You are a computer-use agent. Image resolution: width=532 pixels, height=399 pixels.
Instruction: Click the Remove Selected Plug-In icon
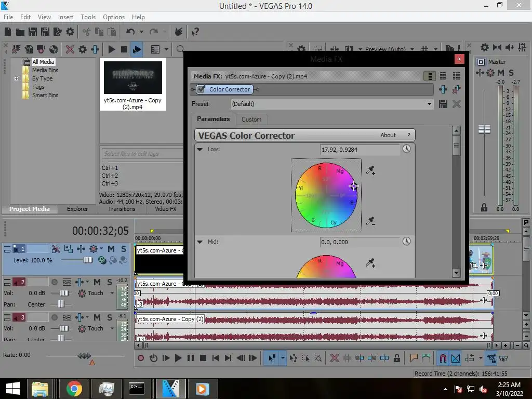[x=457, y=89]
